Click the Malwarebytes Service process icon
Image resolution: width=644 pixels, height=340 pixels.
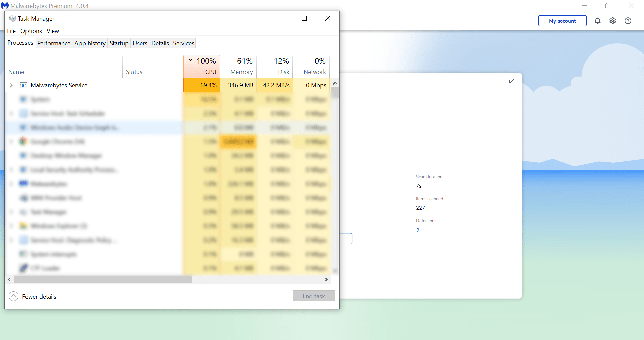pos(23,85)
